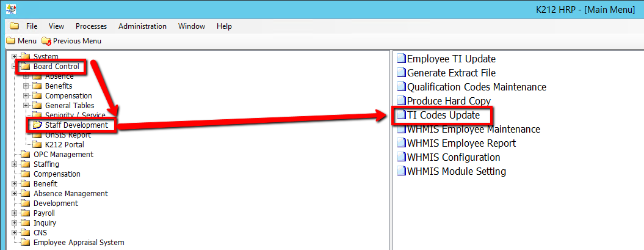Open the Processes menu
Image resolution: width=644 pixels, height=250 pixels.
click(x=91, y=26)
